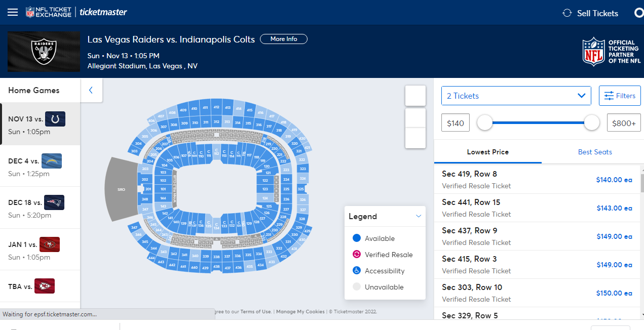The height and width of the screenshot is (330, 644).
Task: Collapse the Home Games sidebar with chevron
Action: coord(91,90)
